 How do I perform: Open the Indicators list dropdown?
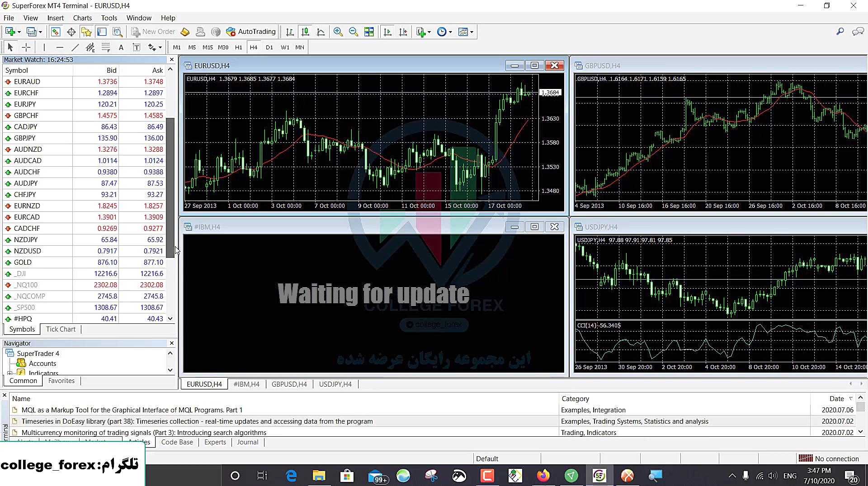(424, 32)
